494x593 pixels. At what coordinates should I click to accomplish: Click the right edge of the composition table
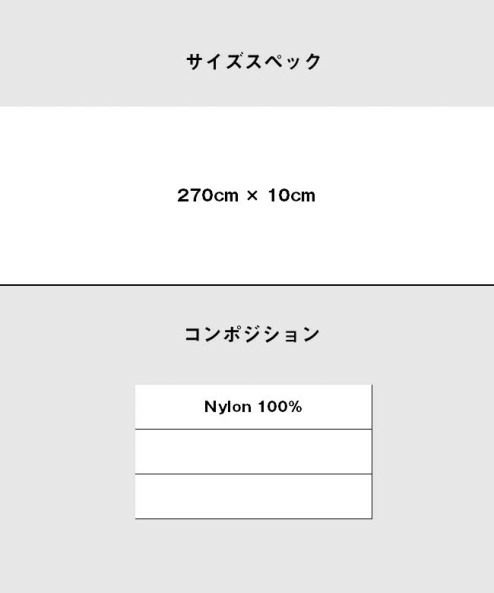point(372,452)
